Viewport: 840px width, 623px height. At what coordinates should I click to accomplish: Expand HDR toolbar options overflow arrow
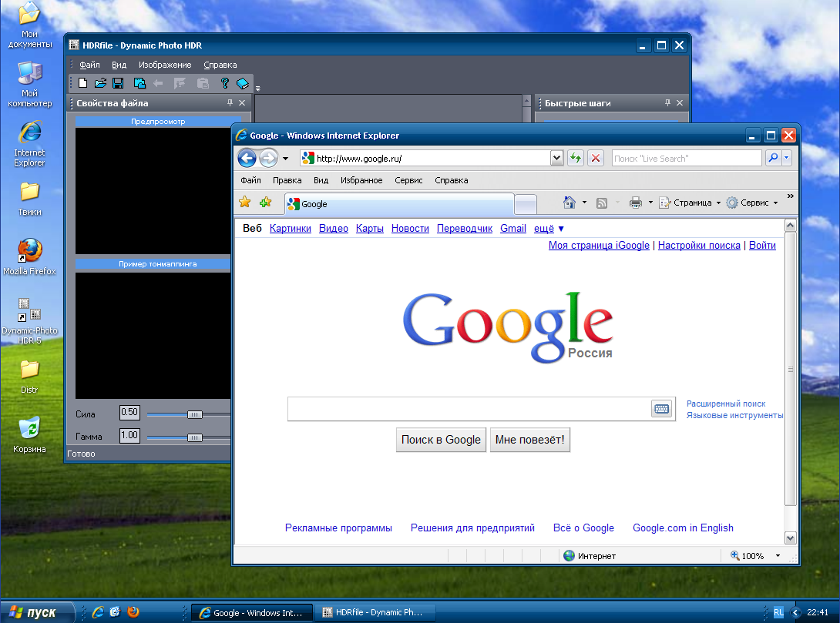click(x=257, y=89)
